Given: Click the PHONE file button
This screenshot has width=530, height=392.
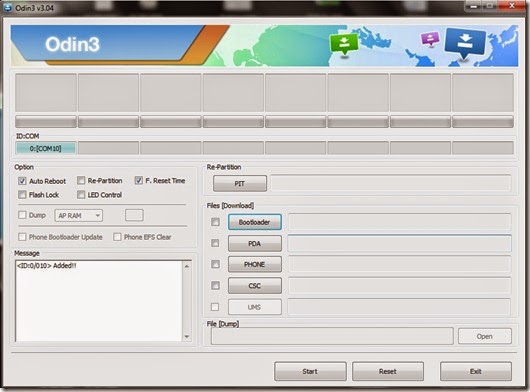Looking at the screenshot, I should click(255, 264).
